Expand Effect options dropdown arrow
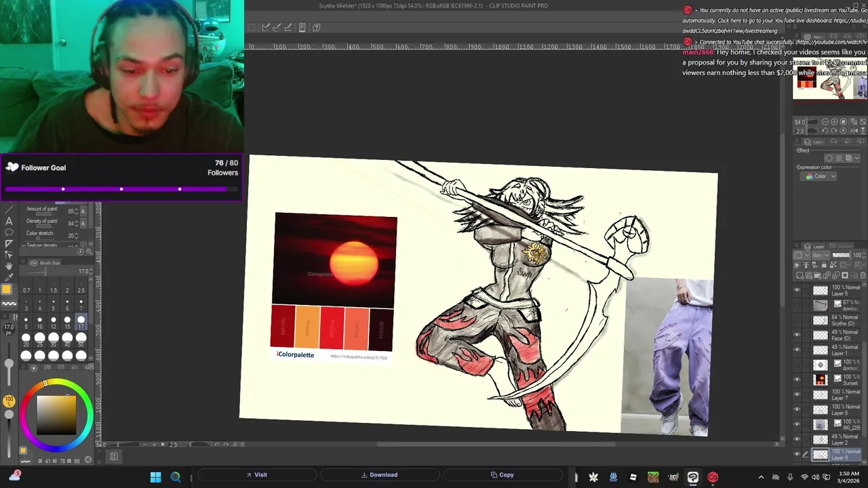 tap(857, 158)
